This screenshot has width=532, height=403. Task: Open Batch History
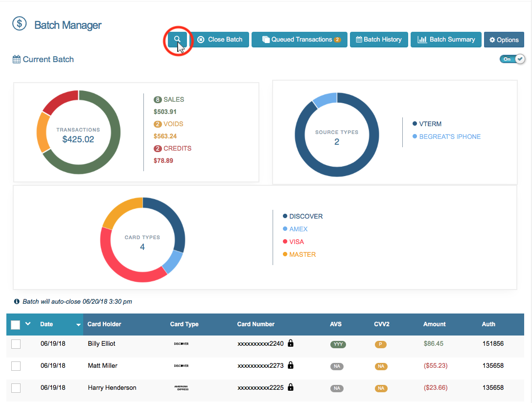pyautogui.click(x=379, y=39)
